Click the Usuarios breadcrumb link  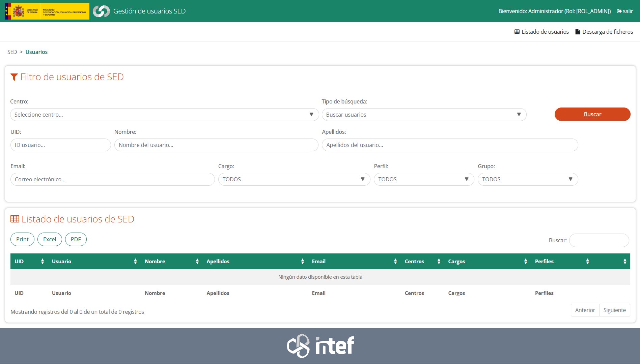point(36,52)
